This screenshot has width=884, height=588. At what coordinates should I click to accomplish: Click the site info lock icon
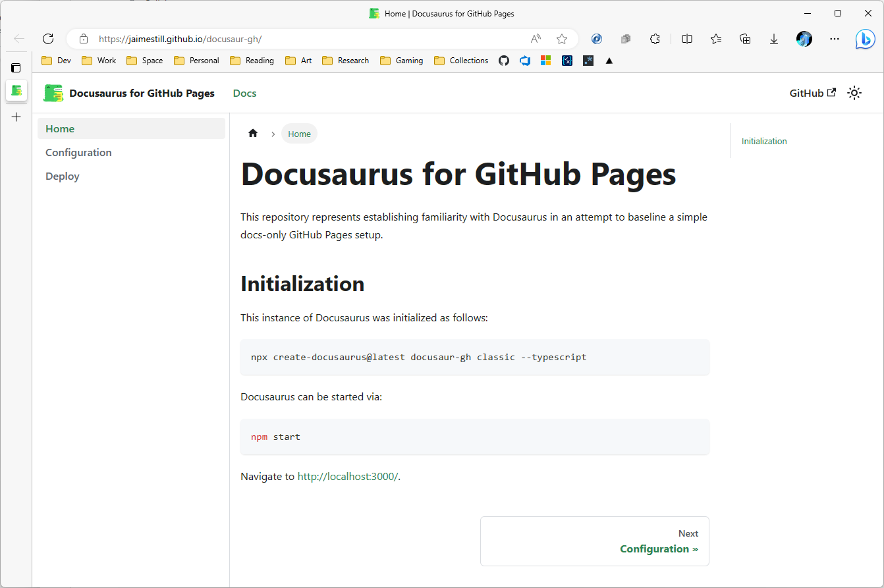[84, 39]
